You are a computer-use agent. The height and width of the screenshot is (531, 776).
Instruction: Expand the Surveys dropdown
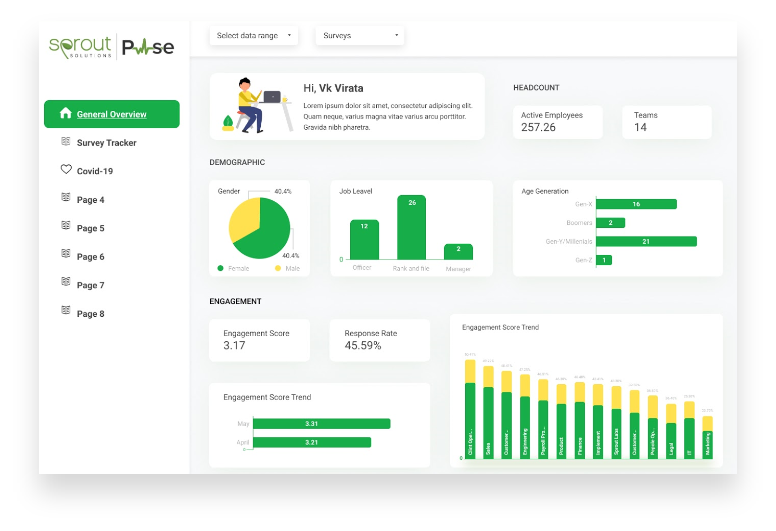click(360, 36)
